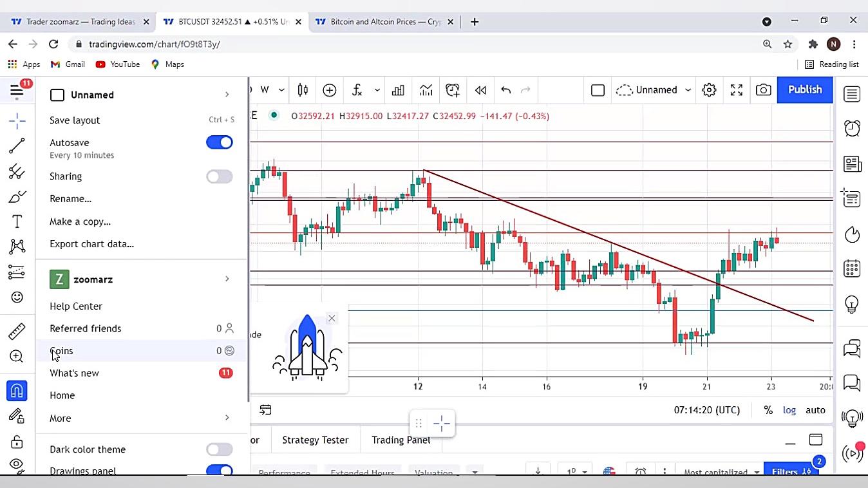Screen dimensions: 868x488
Task: Toggle auto scale mode
Action: click(815, 410)
